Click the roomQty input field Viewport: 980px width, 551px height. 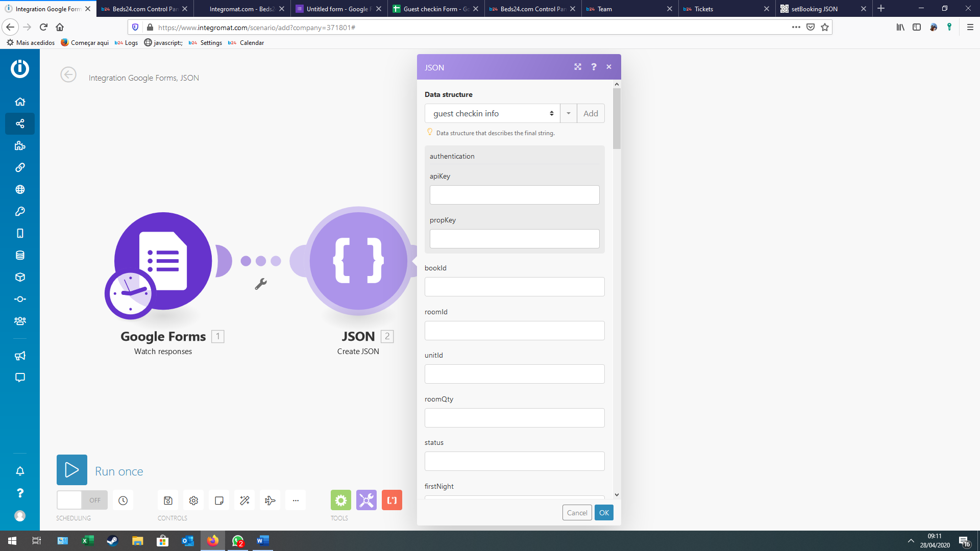[514, 418]
